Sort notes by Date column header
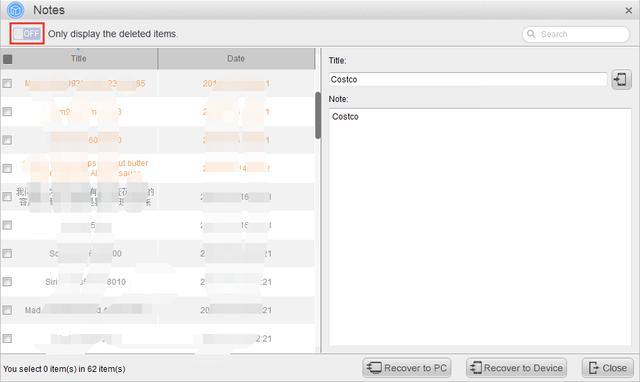The width and height of the screenshot is (640, 382). pyautogui.click(x=236, y=58)
